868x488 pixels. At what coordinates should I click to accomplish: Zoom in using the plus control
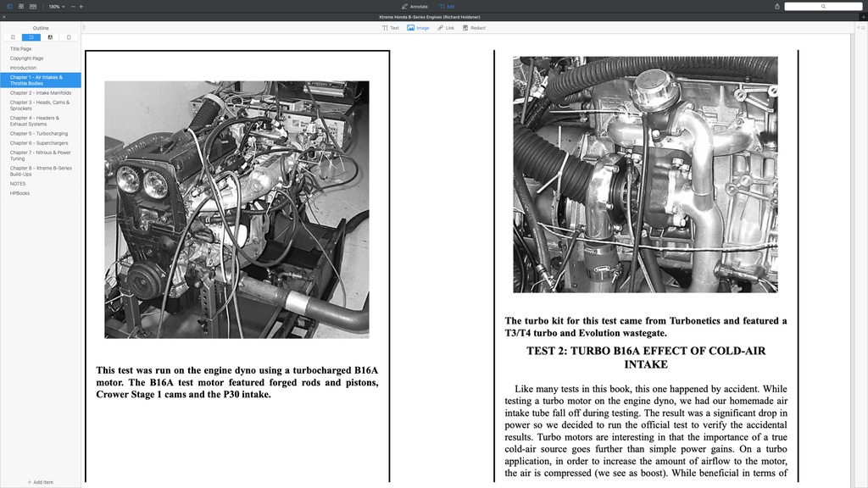point(81,6)
